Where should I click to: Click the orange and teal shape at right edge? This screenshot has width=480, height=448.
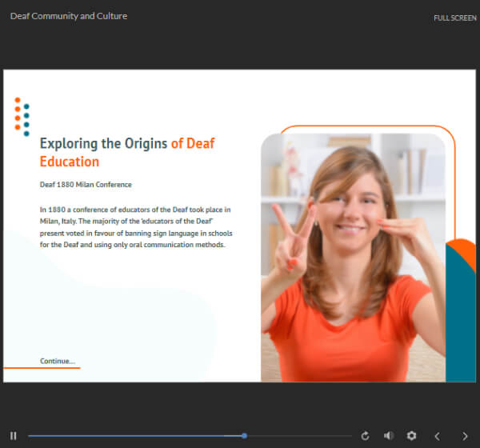(461, 312)
